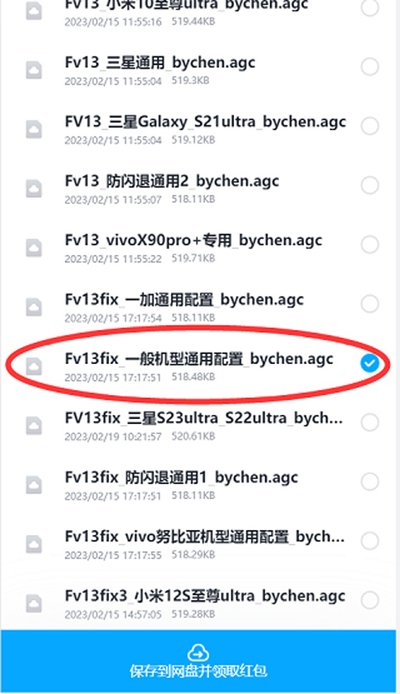
Task: Click file icon beside Fv13fix_一加通用配置_bychen.agc
Action: [x=34, y=307]
